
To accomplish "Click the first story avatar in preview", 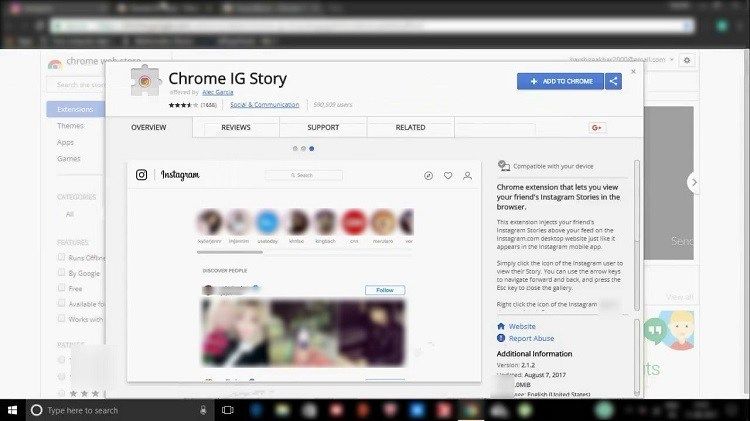I will coord(210,222).
